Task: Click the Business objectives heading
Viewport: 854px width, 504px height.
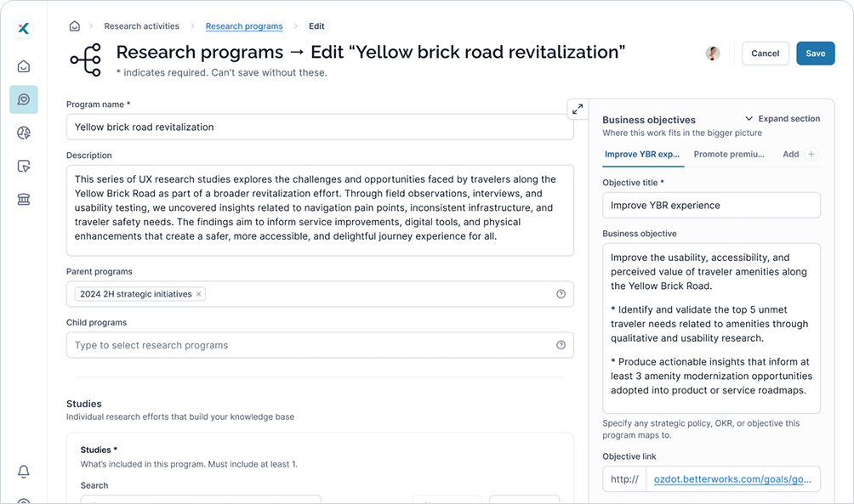Action: tap(649, 120)
